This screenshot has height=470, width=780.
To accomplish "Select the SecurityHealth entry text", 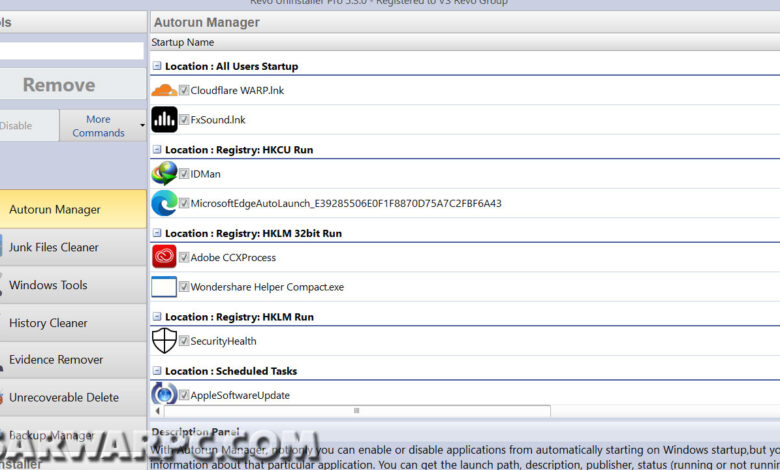I will (x=223, y=341).
